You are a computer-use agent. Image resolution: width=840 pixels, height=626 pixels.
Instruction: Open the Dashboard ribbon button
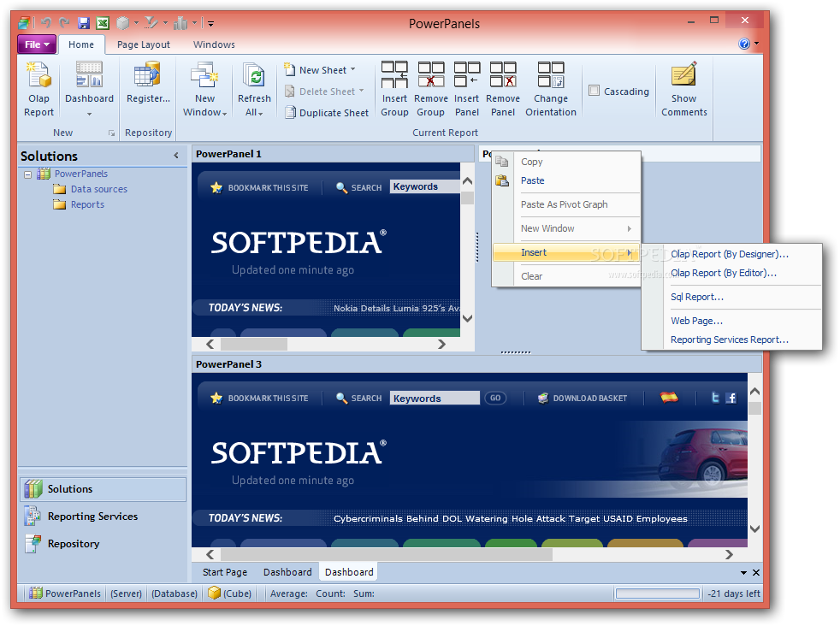(x=89, y=90)
